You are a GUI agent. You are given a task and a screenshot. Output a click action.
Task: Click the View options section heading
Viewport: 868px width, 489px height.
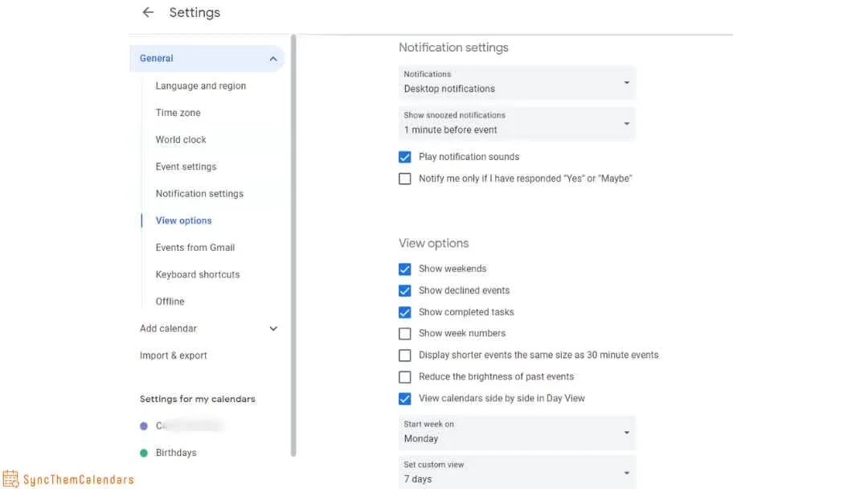coord(433,243)
